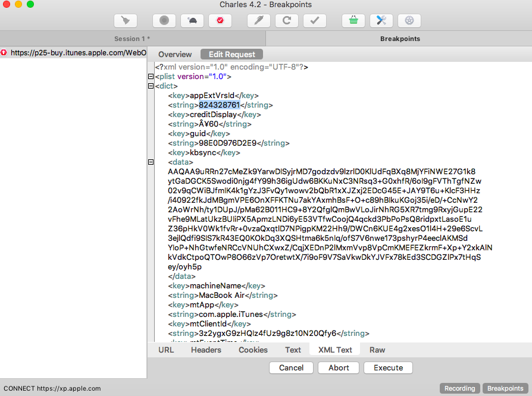Click the machineName key text
The image size is (532, 396).
(x=215, y=286)
